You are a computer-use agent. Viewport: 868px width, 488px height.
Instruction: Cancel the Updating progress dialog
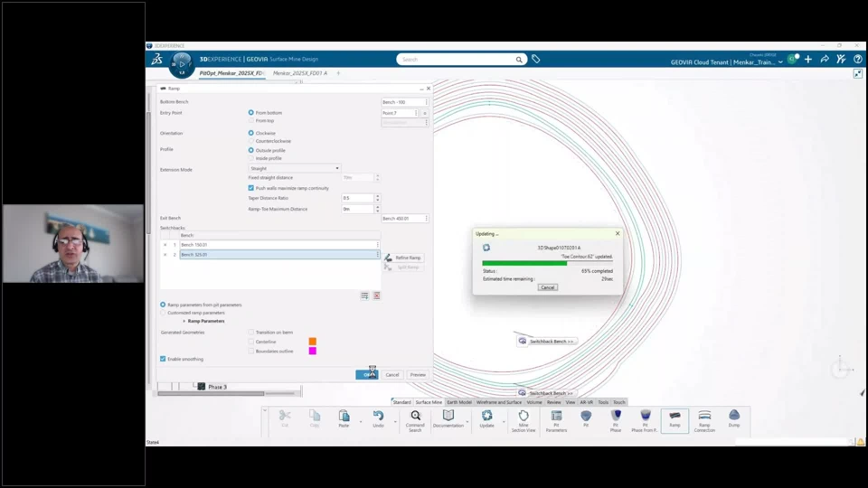[x=548, y=287]
